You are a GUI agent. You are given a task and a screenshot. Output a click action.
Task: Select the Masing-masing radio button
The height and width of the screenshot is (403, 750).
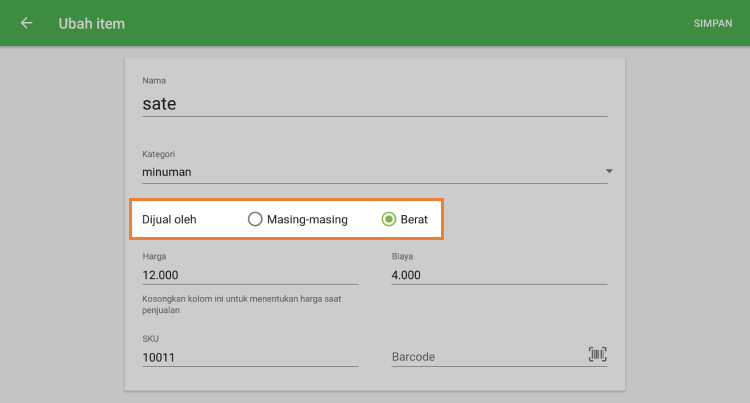[255, 219]
